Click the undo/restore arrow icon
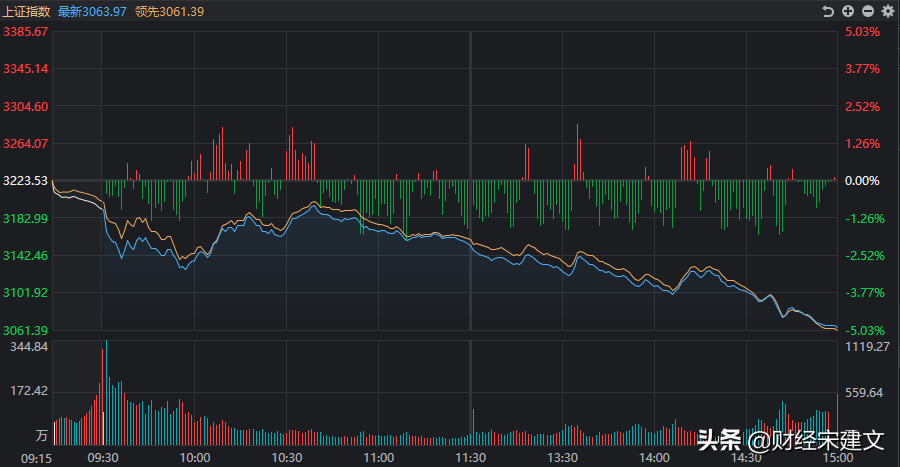Viewport: 900px width, 467px height. (x=827, y=11)
